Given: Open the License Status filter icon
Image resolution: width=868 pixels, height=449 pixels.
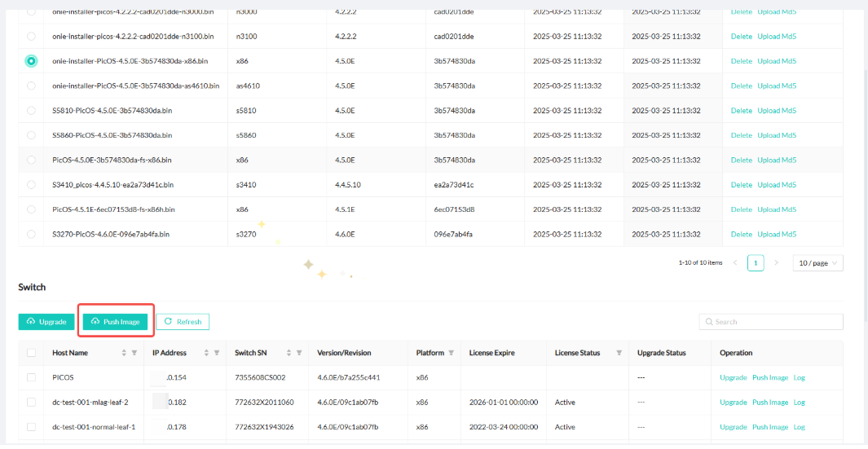Looking at the screenshot, I should 619,353.
